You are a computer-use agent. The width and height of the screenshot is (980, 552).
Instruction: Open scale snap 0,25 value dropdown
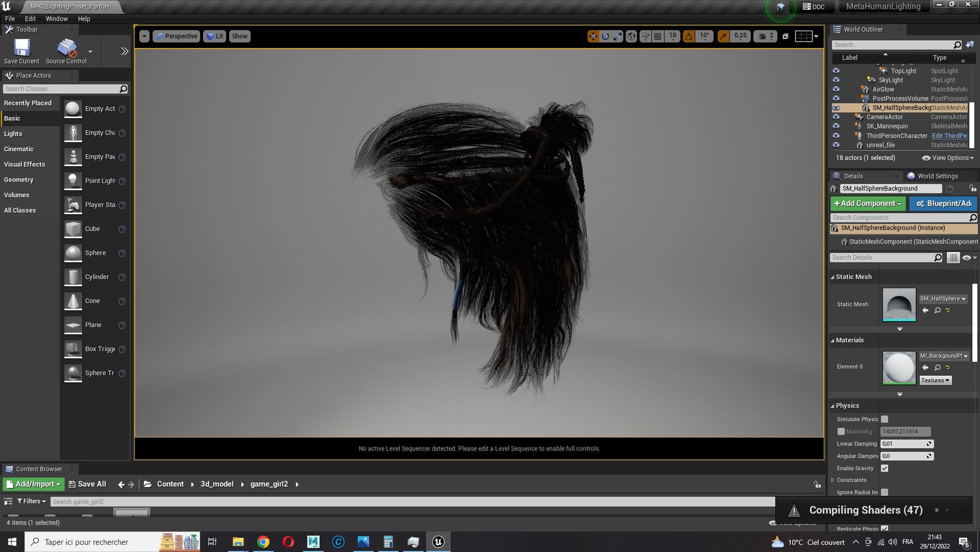pos(740,36)
